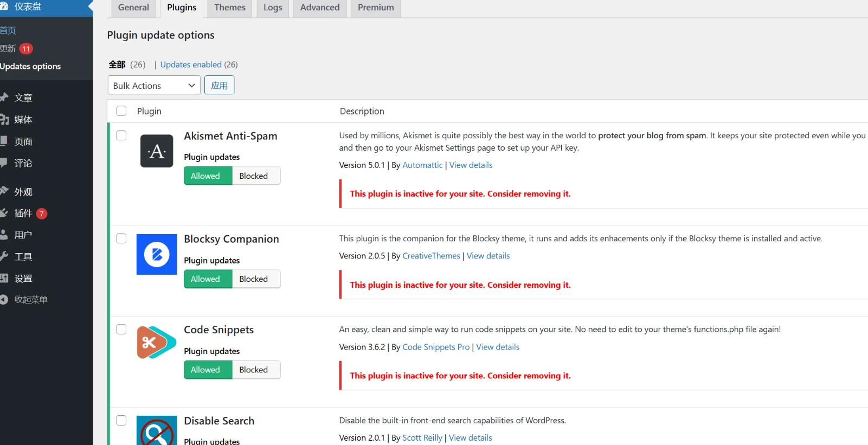Check the Akismet Anti-Spam row checkbox
868x445 pixels.
(x=121, y=136)
